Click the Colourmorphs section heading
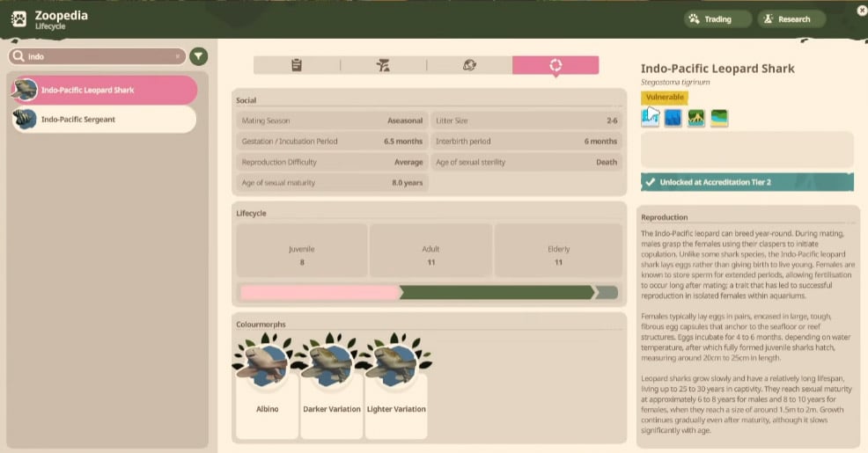This screenshot has width=868, height=453. (261, 324)
